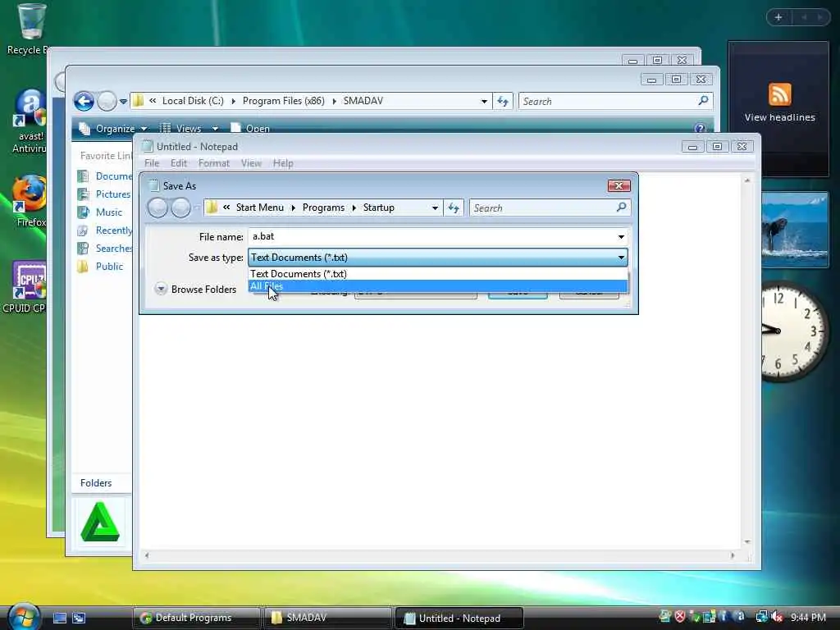Viewport: 840px width, 630px height.
Task: Go back in SMADAV Explorer window
Action: tap(84, 101)
